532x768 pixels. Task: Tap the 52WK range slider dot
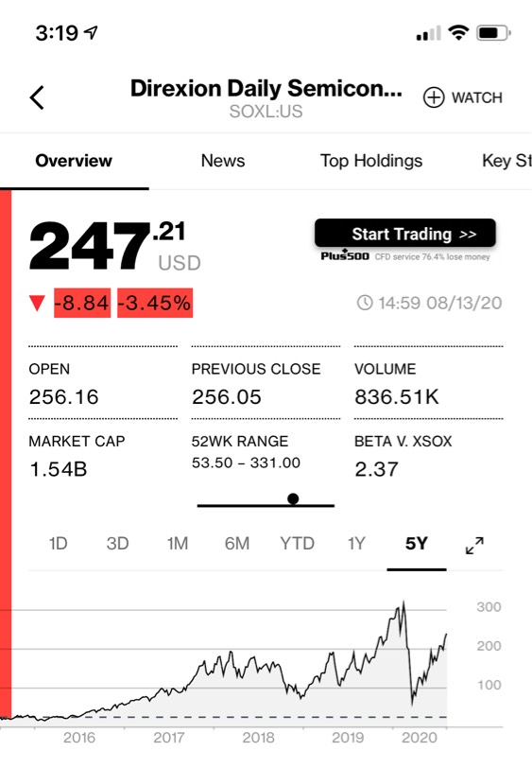point(293,498)
